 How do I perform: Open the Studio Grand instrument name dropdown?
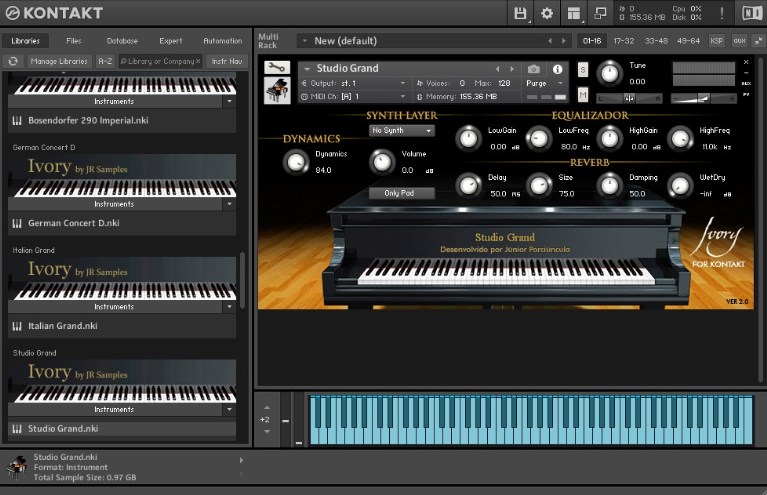pyautogui.click(x=307, y=69)
